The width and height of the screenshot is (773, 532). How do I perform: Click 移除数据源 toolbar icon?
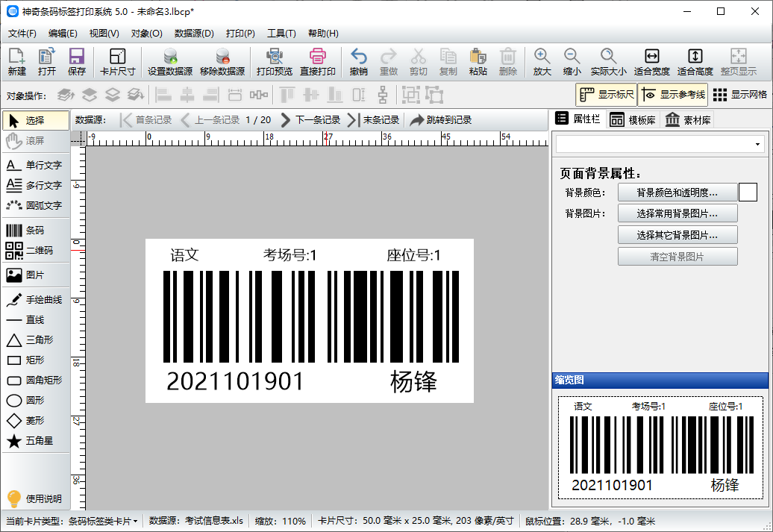coord(222,62)
